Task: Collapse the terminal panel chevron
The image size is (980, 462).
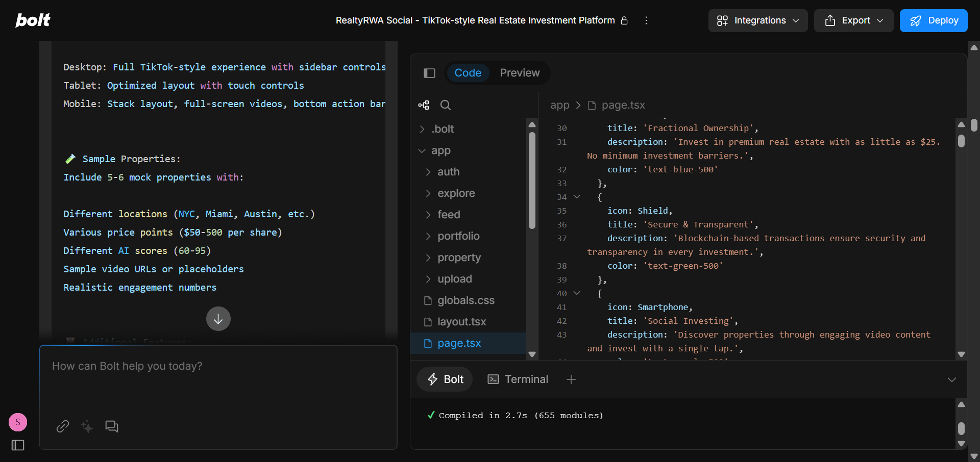Action: pos(952,379)
